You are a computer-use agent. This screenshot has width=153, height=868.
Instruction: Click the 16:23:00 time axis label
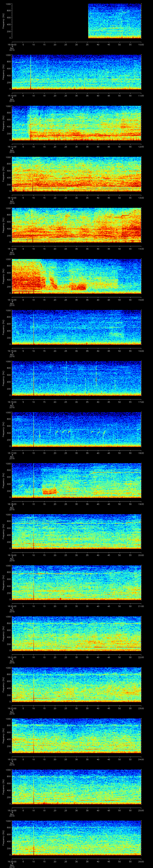point(12,759)
